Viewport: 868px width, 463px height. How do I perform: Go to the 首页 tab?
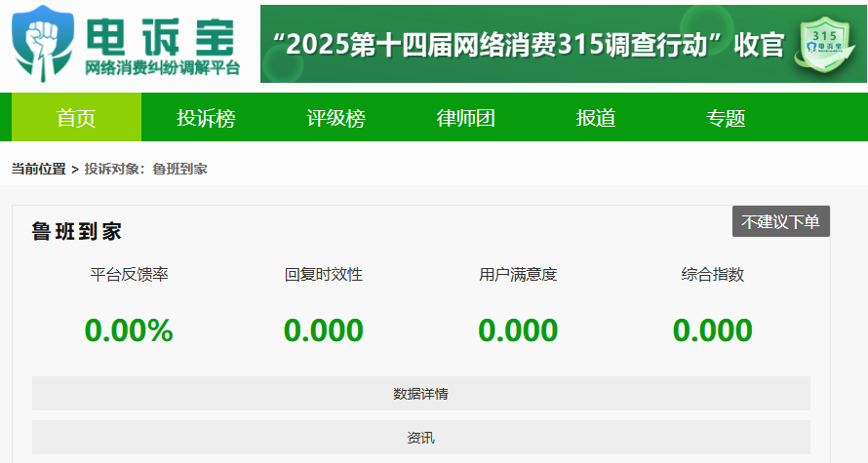point(76,118)
